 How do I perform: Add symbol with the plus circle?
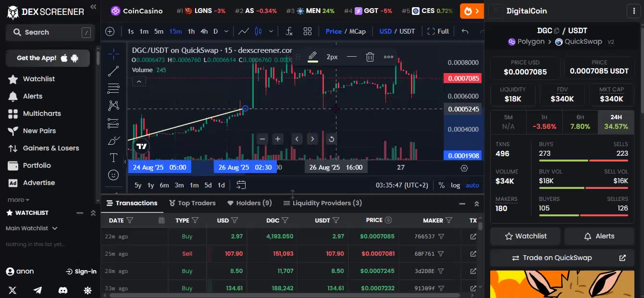(110, 32)
